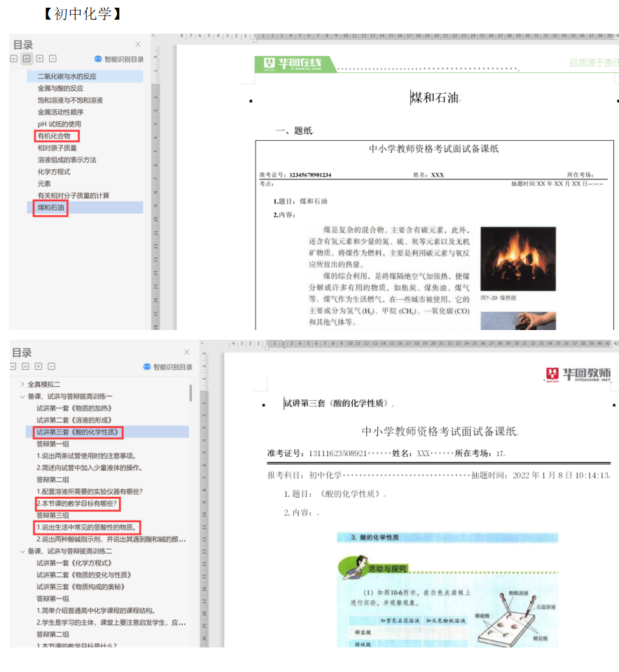Collapse the 备课、试讲与答辩拔高训练二 section

22,551
